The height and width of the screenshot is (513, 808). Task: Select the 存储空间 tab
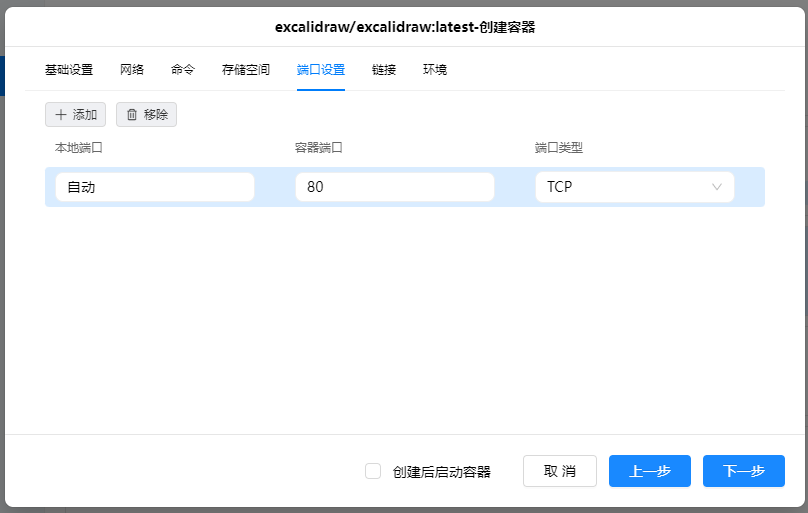(x=246, y=70)
